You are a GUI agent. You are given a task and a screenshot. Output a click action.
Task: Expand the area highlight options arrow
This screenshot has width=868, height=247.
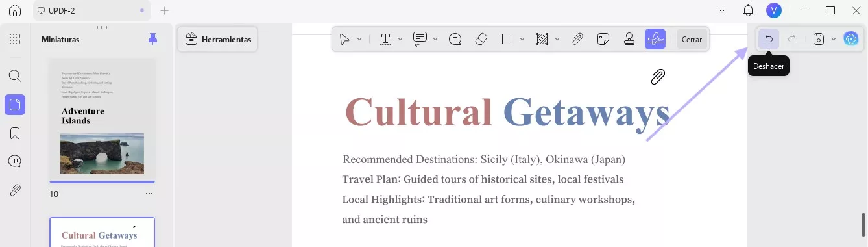(557, 39)
